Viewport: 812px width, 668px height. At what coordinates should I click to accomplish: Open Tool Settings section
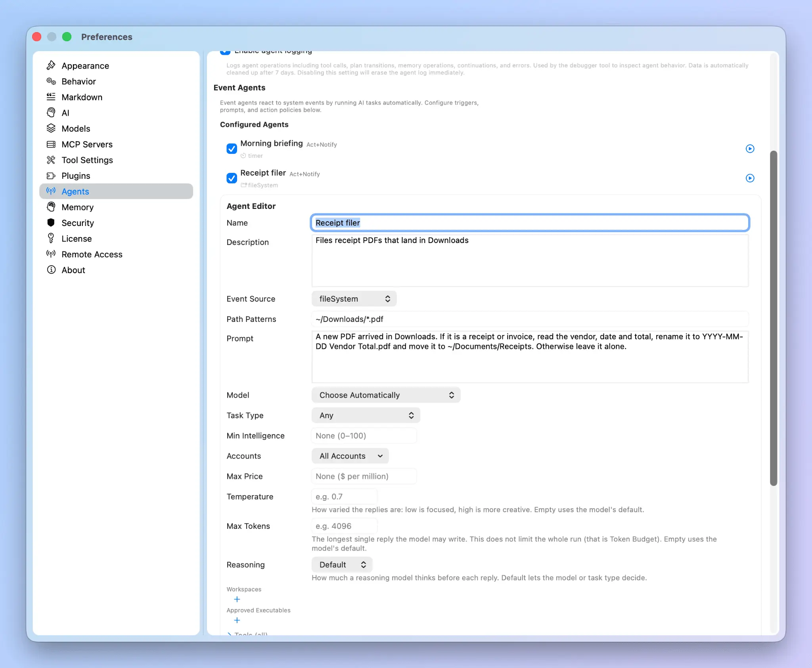(x=116, y=160)
